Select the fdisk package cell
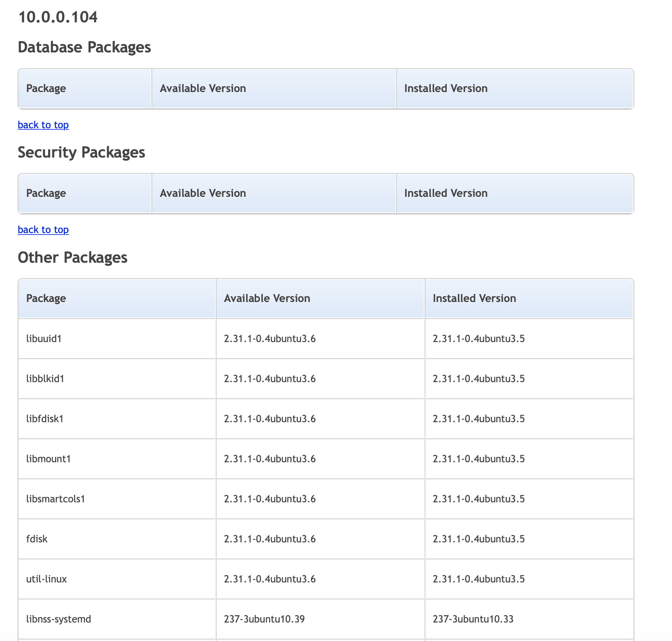This screenshot has width=672, height=641. (x=117, y=539)
